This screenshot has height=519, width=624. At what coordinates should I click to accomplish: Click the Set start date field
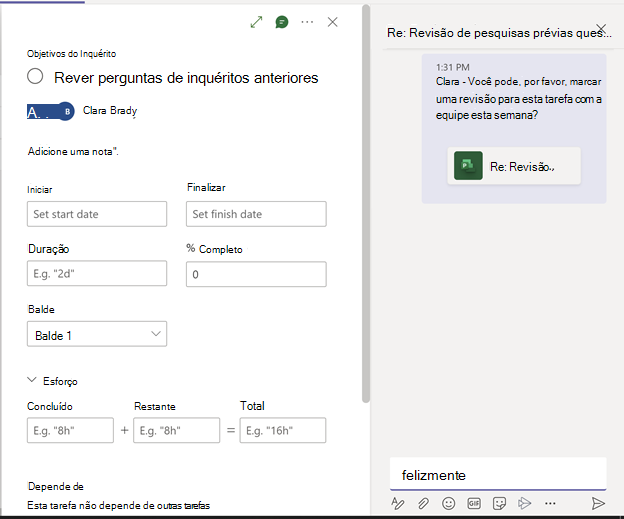point(97,214)
